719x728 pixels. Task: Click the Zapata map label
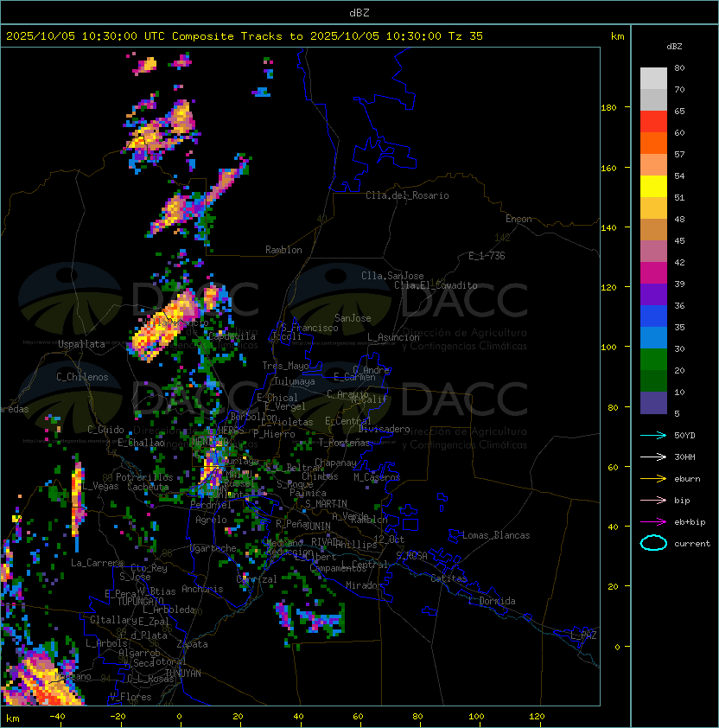[192, 644]
